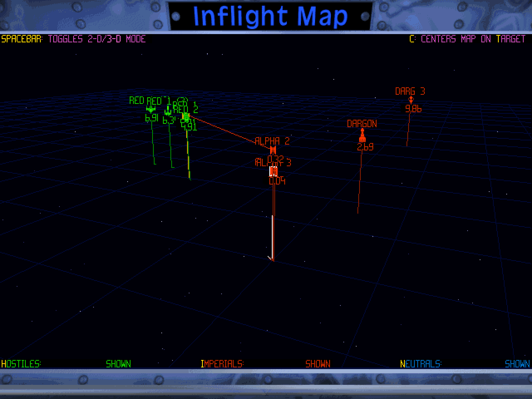Click the Centers Map On Target hint
Screen dimensions: 532x399
(x=468, y=39)
